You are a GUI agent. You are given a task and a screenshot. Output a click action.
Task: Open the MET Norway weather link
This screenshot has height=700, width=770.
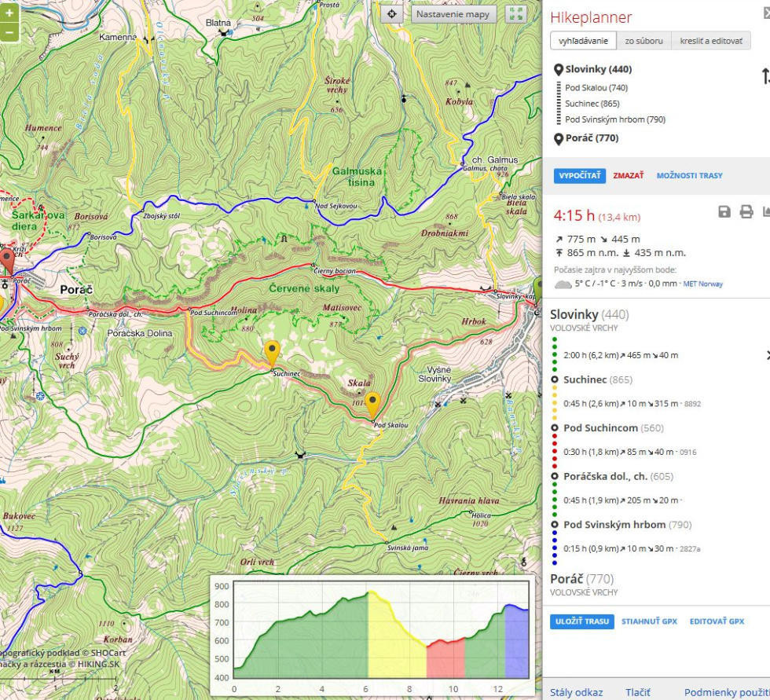tap(702, 284)
